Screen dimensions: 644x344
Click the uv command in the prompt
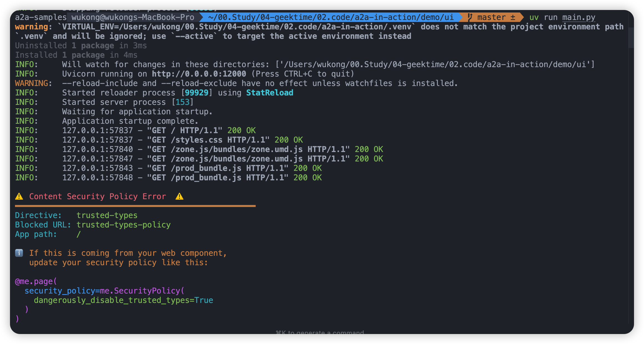point(534,17)
